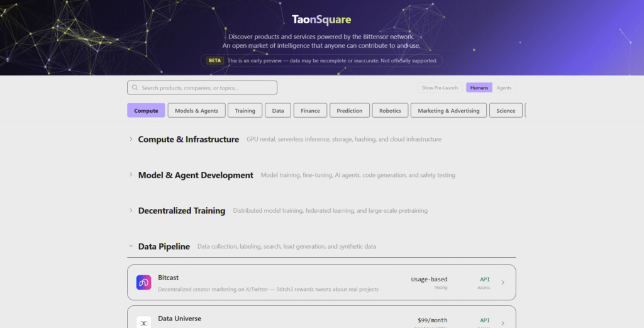Image resolution: width=644 pixels, height=328 pixels.
Task: Click the TaonSquare site logo
Action: [321, 20]
